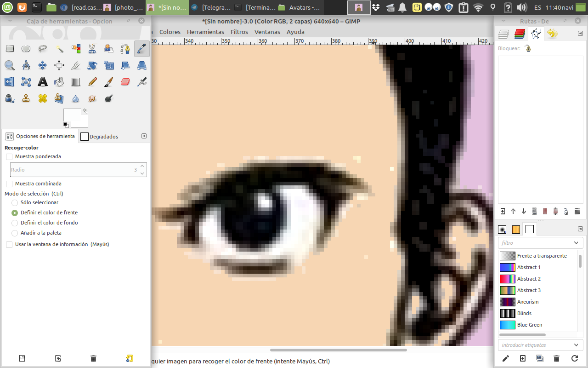Click the edit gradient pencil icon
This screenshot has width=588, height=368.
506,358
